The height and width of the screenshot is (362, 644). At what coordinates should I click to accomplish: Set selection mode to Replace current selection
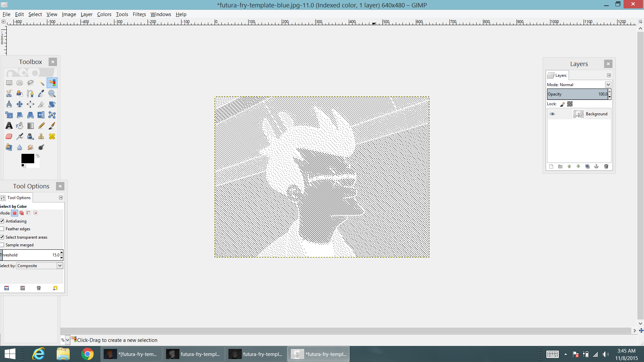pos(14,213)
